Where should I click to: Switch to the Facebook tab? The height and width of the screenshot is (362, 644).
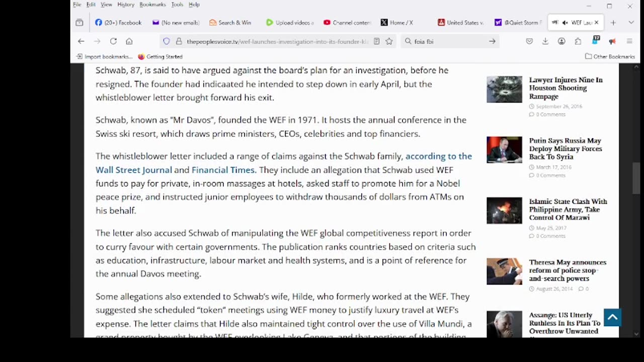click(x=119, y=23)
